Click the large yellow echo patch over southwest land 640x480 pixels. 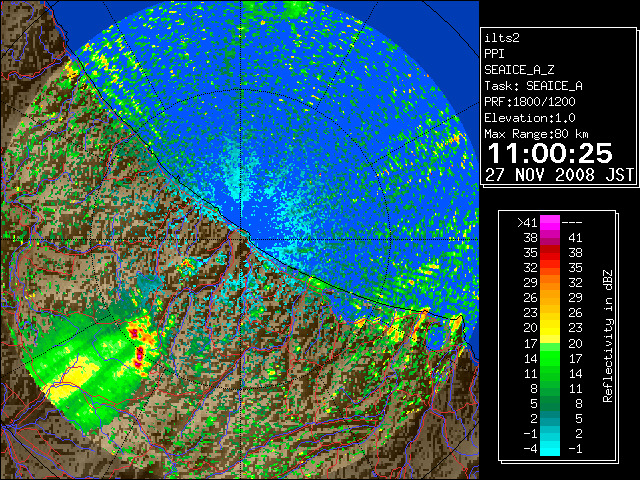pos(73,380)
